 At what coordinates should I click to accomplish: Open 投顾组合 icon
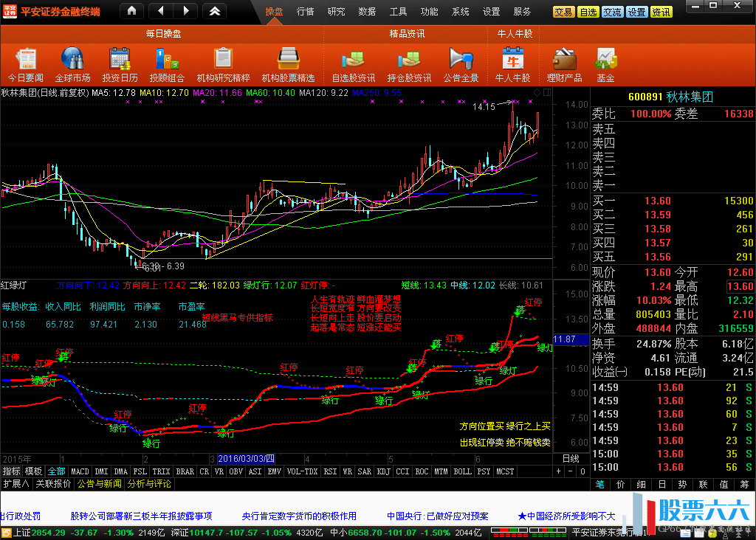[167, 65]
